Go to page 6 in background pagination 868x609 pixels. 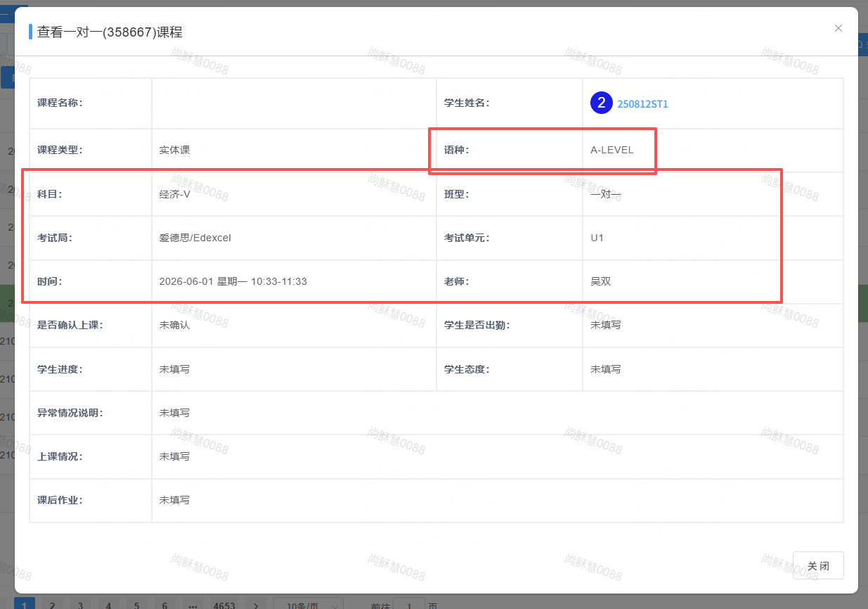(x=164, y=605)
